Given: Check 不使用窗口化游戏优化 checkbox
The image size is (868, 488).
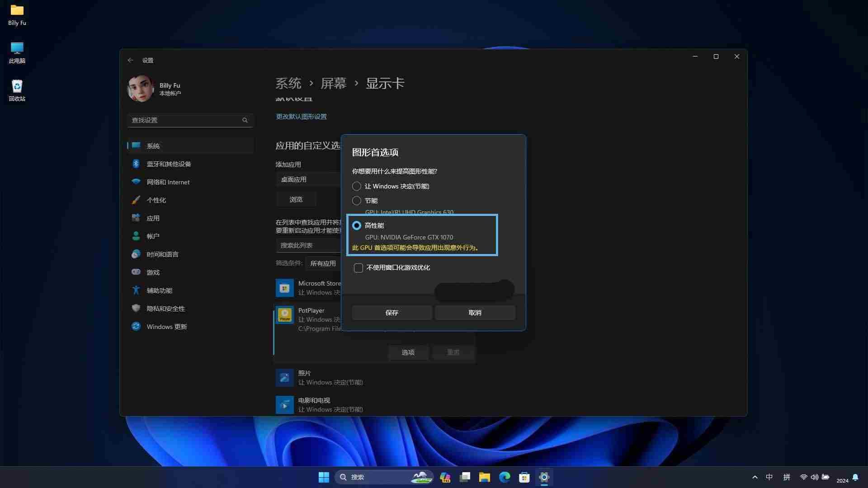Looking at the screenshot, I should 359,268.
